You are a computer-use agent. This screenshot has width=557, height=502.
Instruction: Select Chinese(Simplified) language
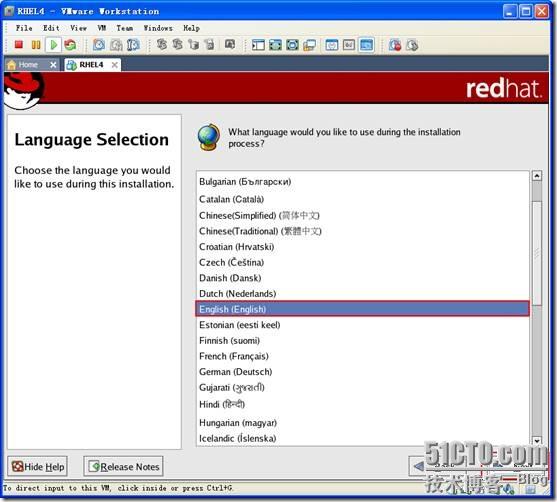[x=362, y=215]
